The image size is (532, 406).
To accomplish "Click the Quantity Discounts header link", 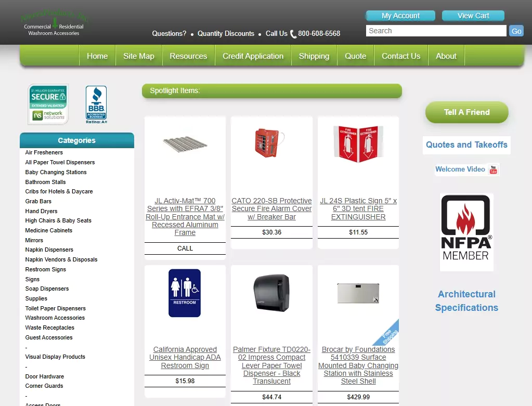I will 226,34.
